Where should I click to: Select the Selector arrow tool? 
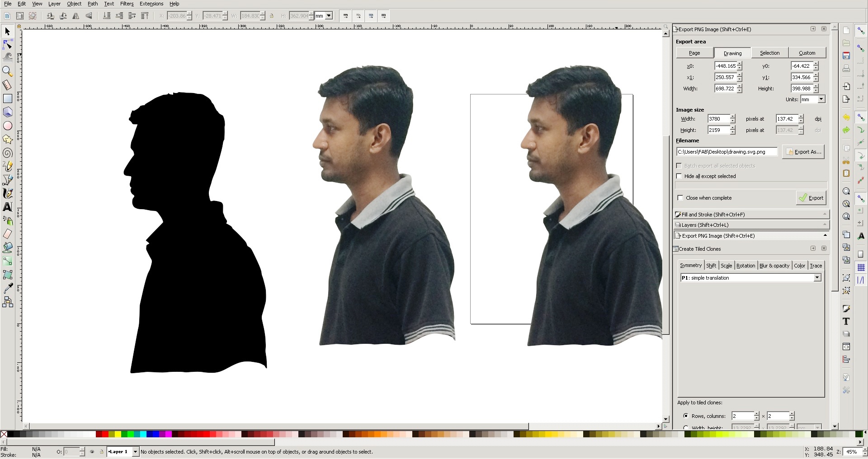(x=7, y=31)
